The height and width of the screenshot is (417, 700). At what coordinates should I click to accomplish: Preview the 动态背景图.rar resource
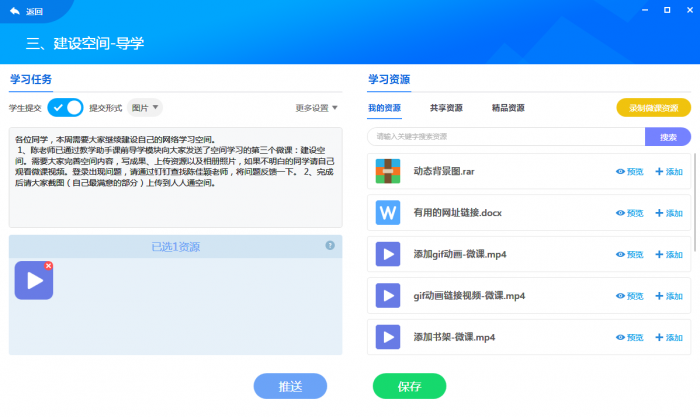point(629,171)
